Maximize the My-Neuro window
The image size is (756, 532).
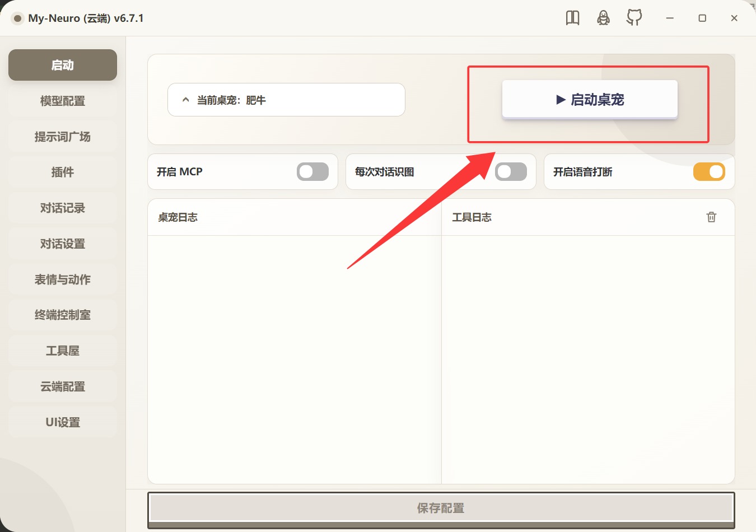click(702, 18)
